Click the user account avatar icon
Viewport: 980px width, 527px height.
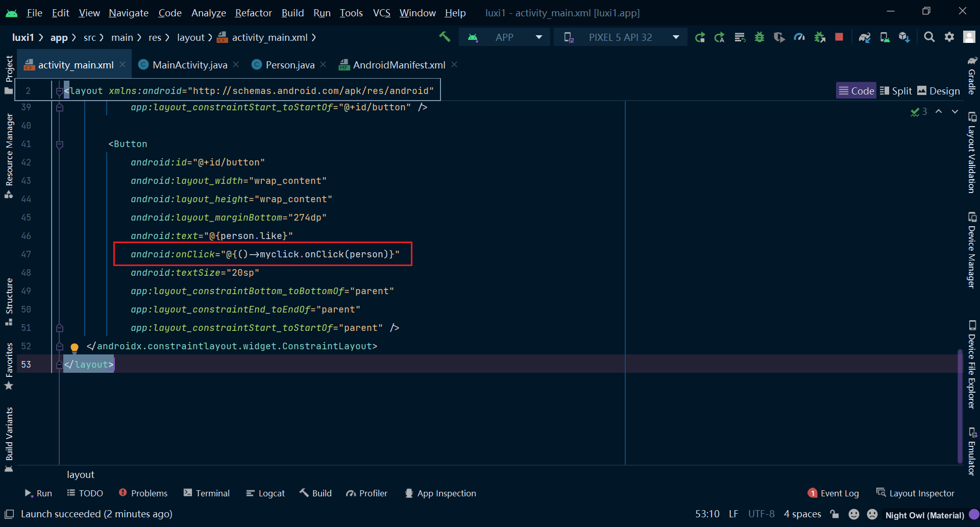coord(969,37)
